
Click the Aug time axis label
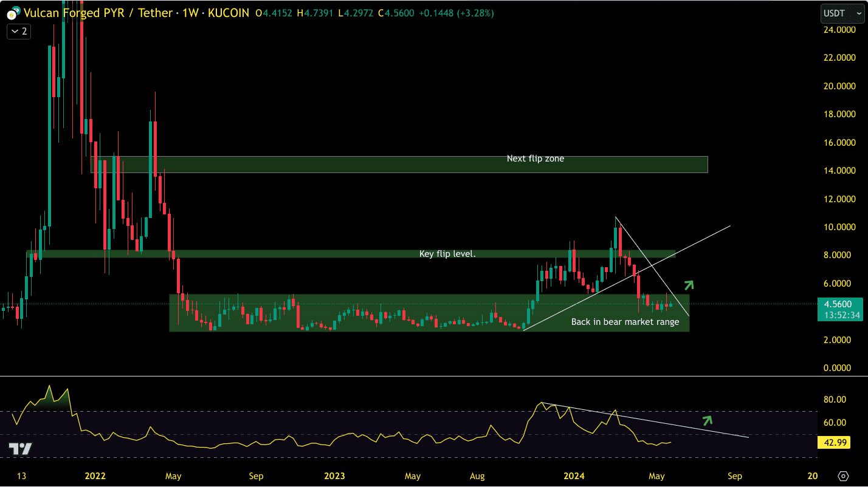(478, 476)
